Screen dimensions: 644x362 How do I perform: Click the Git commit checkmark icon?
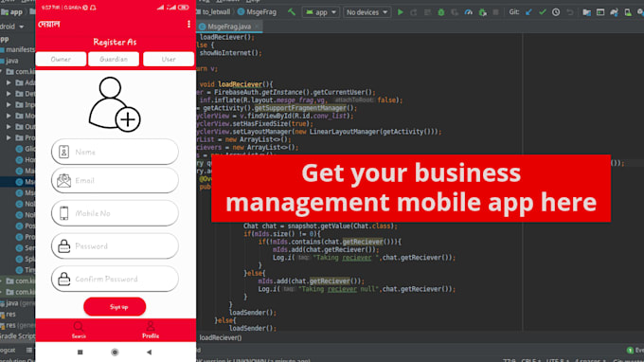click(x=542, y=12)
